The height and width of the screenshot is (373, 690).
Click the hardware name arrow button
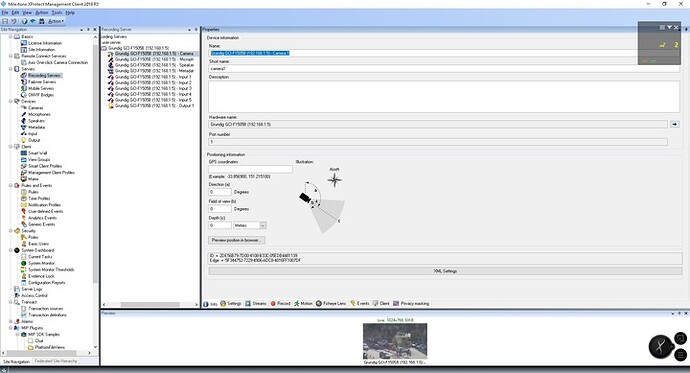(675, 124)
